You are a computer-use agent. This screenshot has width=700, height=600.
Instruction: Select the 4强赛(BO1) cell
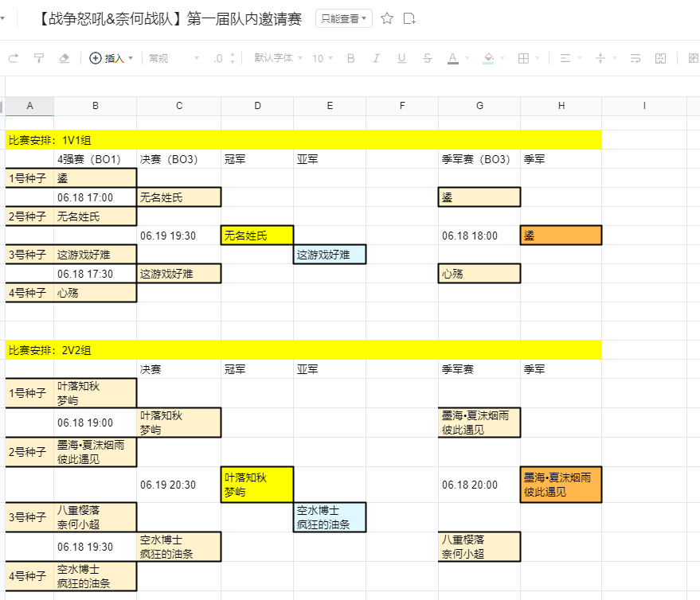coord(95,159)
